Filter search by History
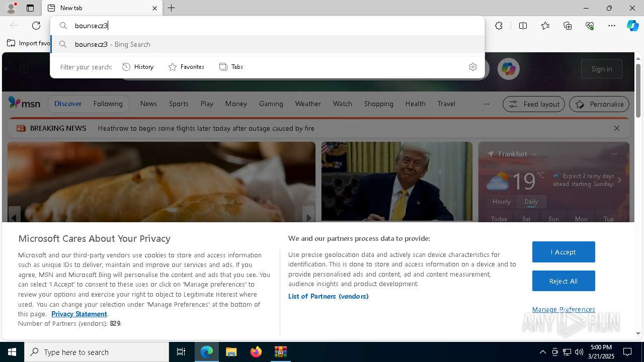Image resolution: width=644 pixels, height=362 pixels. click(138, 67)
